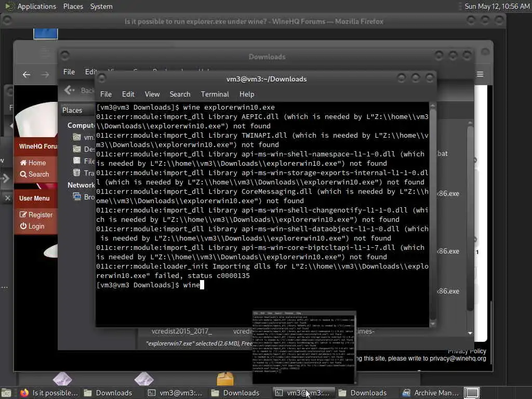Viewport: 532px width, 399px height.
Task: Open the Places menu in top panel
Action: click(73, 6)
